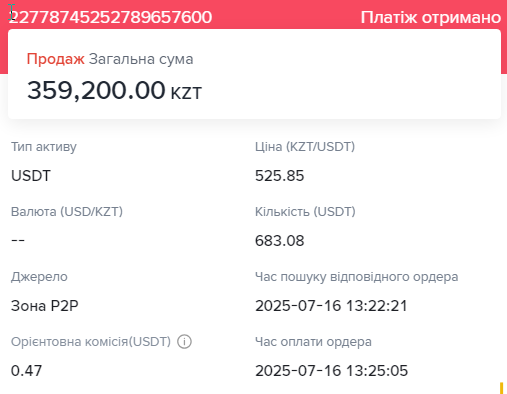Click the Час пошуку відповідного ордера label
507x394 pixels.
357,277
